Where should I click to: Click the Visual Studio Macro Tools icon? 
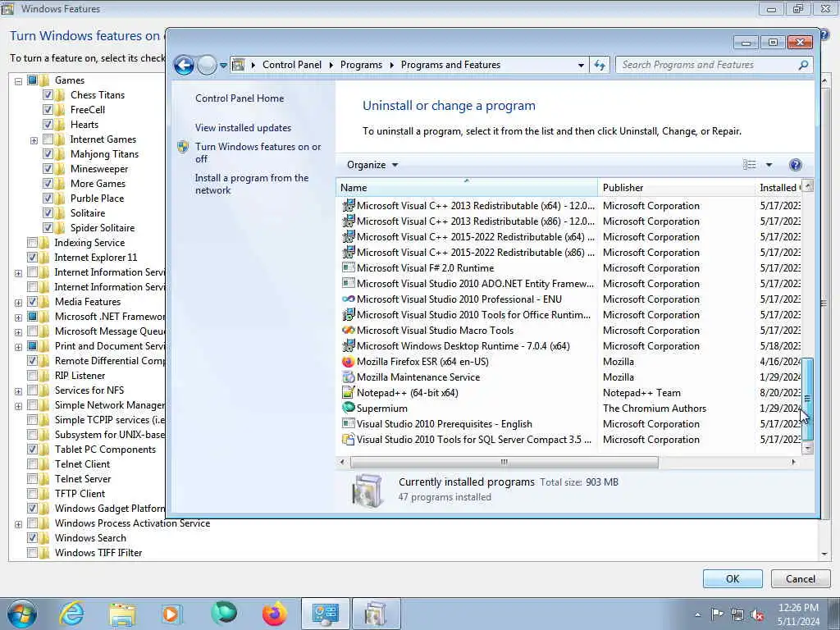point(348,331)
